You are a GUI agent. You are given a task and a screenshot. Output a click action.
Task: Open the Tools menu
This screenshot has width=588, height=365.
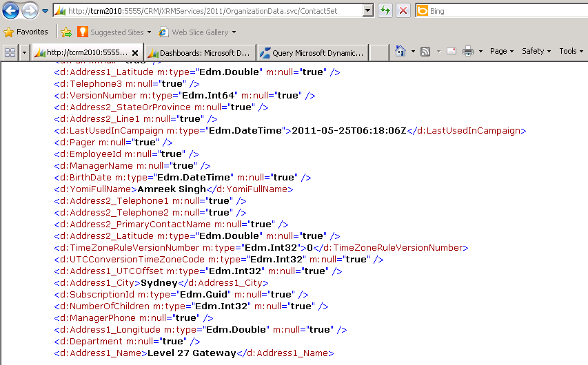571,51
